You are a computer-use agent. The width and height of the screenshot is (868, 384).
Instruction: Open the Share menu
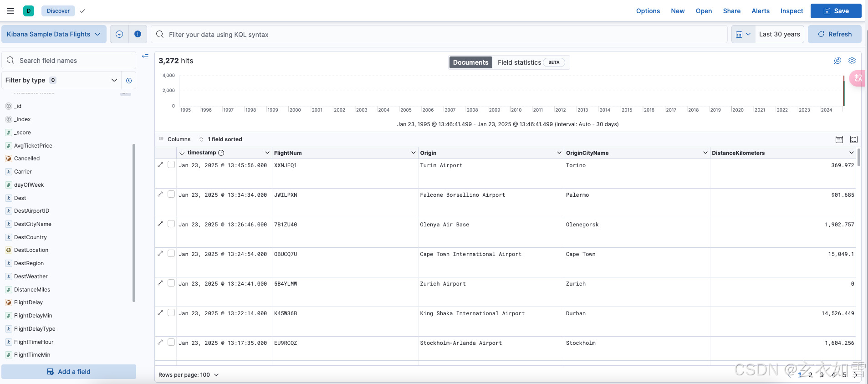click(732, 11)
